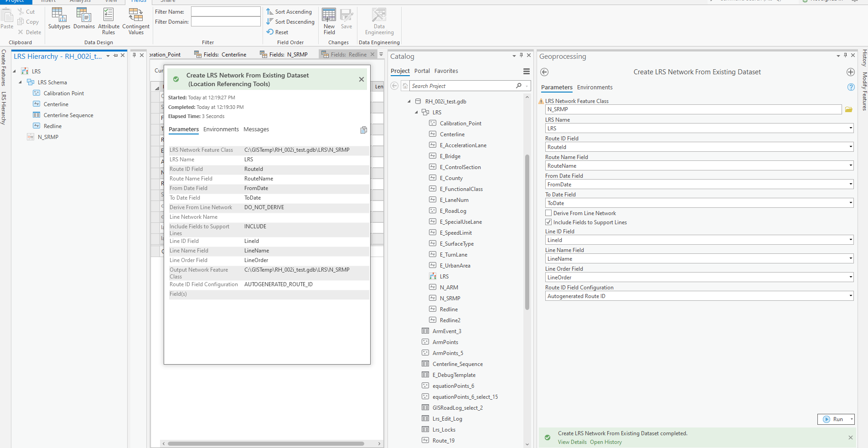The width and height of the screenshot is (868, 448).
Task: Collapse the RH_002i_test.gdb catalog node
Action: 409,101
